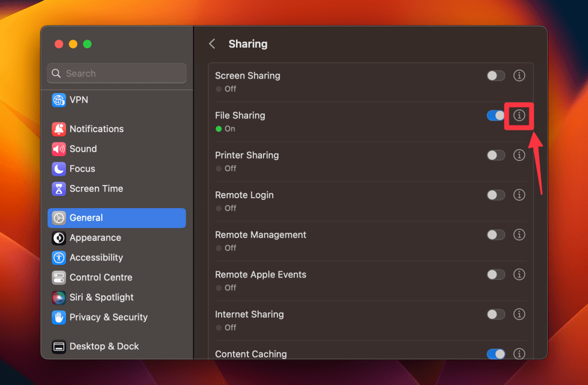Open Remote Apple Events info icon

519,275
